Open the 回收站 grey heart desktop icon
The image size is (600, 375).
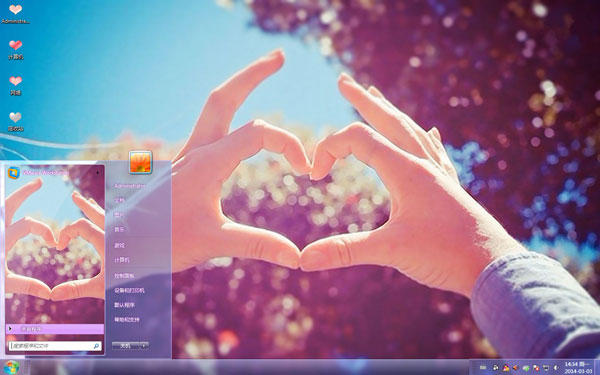pos(15,117)
